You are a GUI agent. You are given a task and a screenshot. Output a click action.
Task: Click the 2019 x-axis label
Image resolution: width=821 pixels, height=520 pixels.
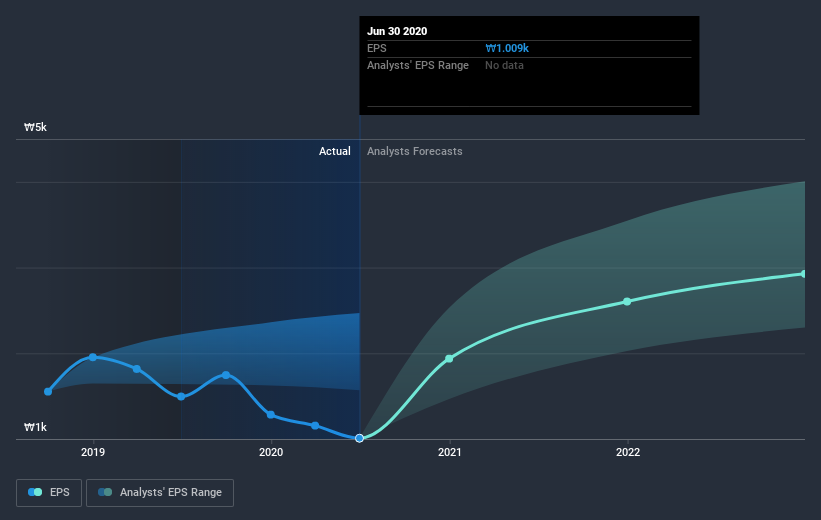(93, 452)
